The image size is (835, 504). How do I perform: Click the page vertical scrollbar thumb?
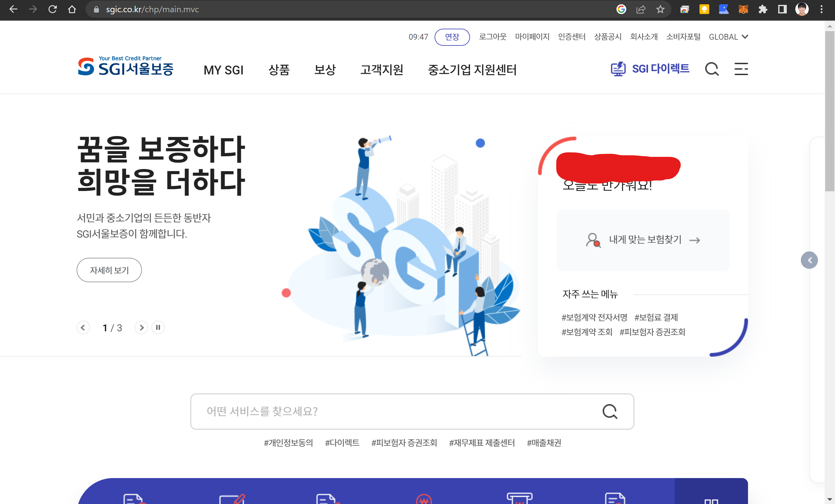pos(830,111)
